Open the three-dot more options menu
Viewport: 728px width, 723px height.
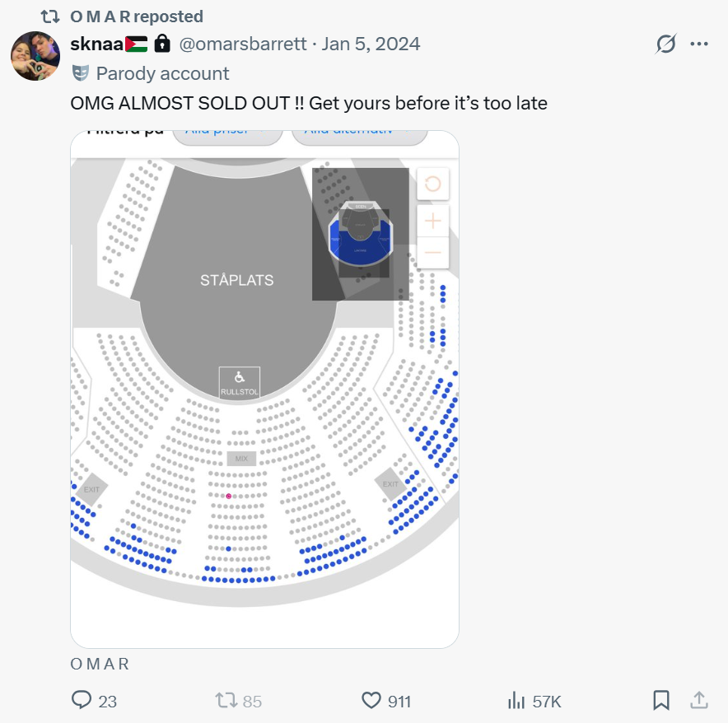coord(699,44)
